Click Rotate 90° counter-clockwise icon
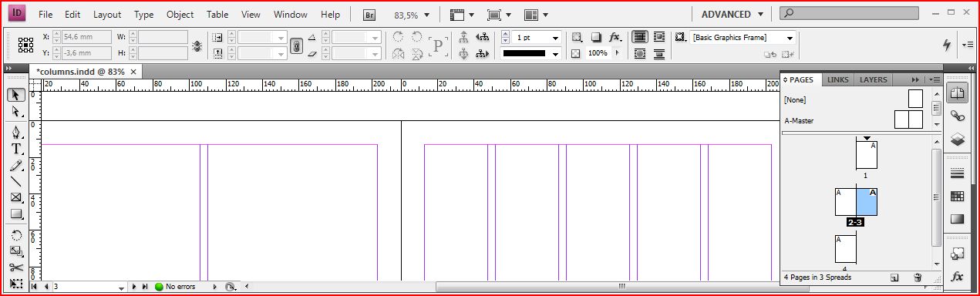The height and width of the screenshot is (296, 980). 417,37
